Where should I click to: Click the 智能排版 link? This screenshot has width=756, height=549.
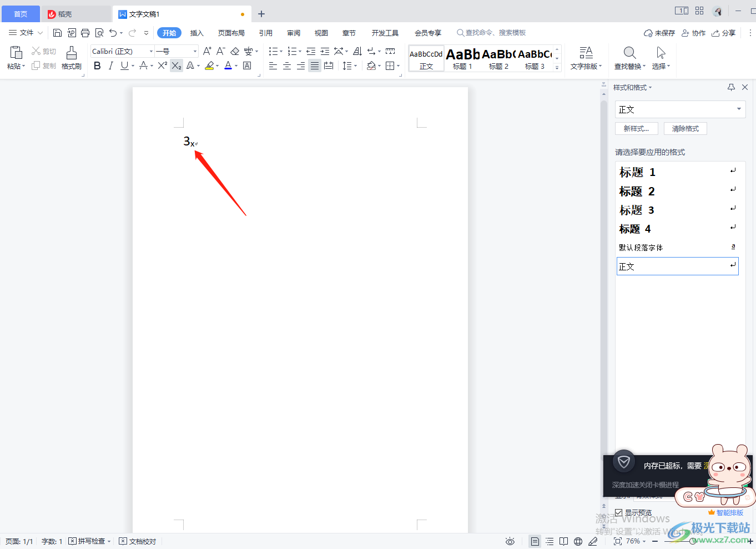point(725,512)
